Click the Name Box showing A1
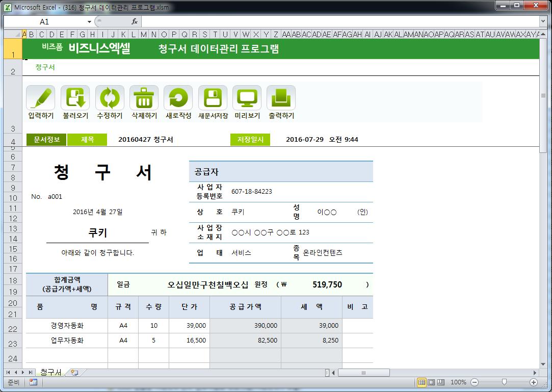 (45, 21)
